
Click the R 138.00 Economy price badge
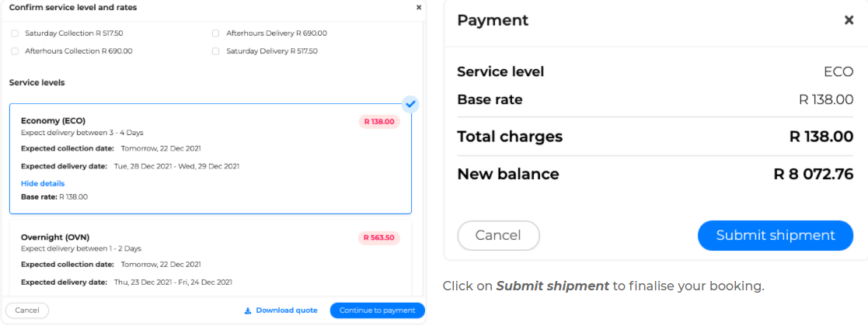tap(379, 122)
